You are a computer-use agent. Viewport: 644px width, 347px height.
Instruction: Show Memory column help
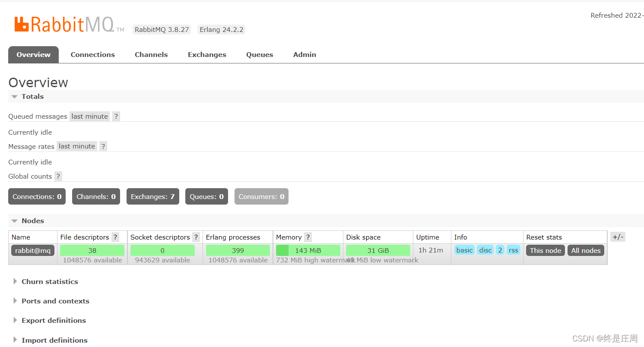coord(308,237)
